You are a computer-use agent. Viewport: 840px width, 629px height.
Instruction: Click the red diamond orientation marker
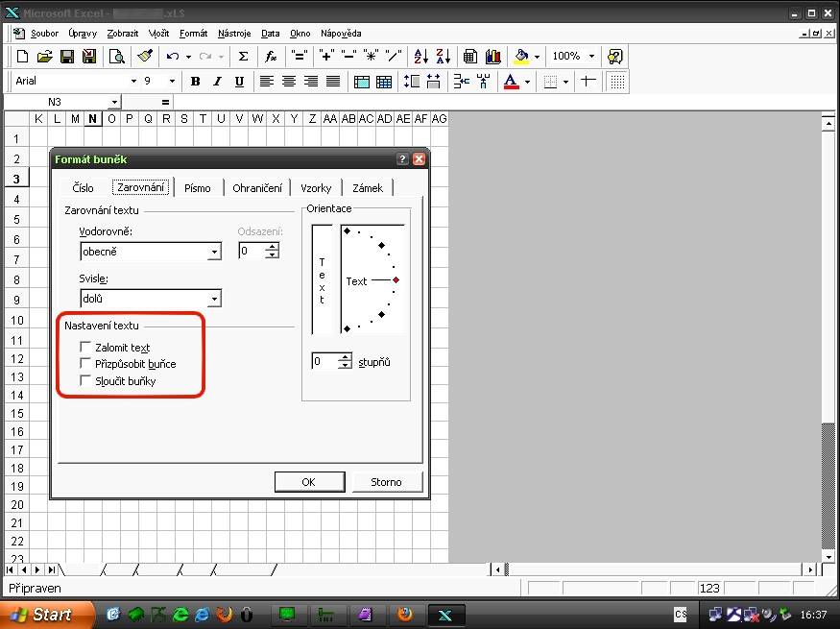pyautogui.click(x=396, y=279)
